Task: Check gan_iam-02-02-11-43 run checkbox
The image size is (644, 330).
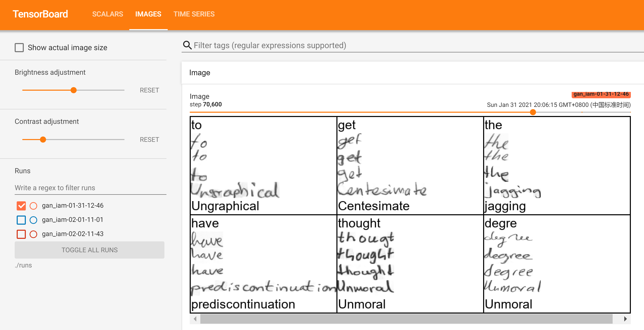Action: pos(21,234)
